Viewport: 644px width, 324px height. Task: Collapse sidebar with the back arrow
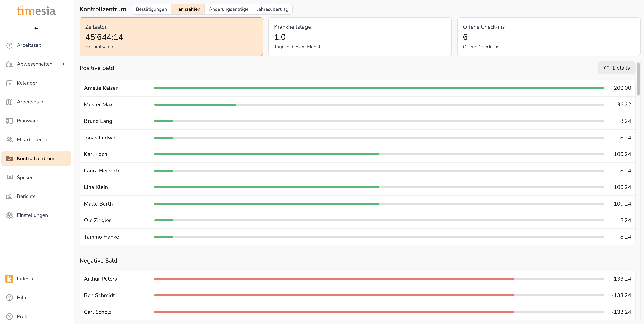[x=36, y=28]
